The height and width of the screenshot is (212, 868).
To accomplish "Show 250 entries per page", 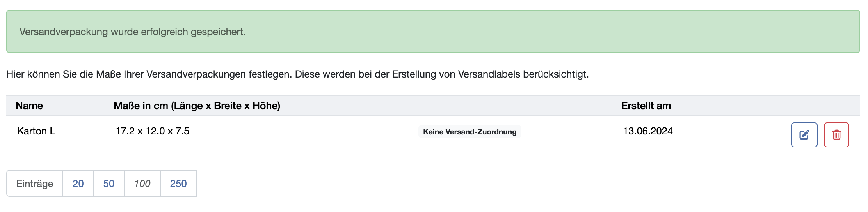I will coord(178,184).
